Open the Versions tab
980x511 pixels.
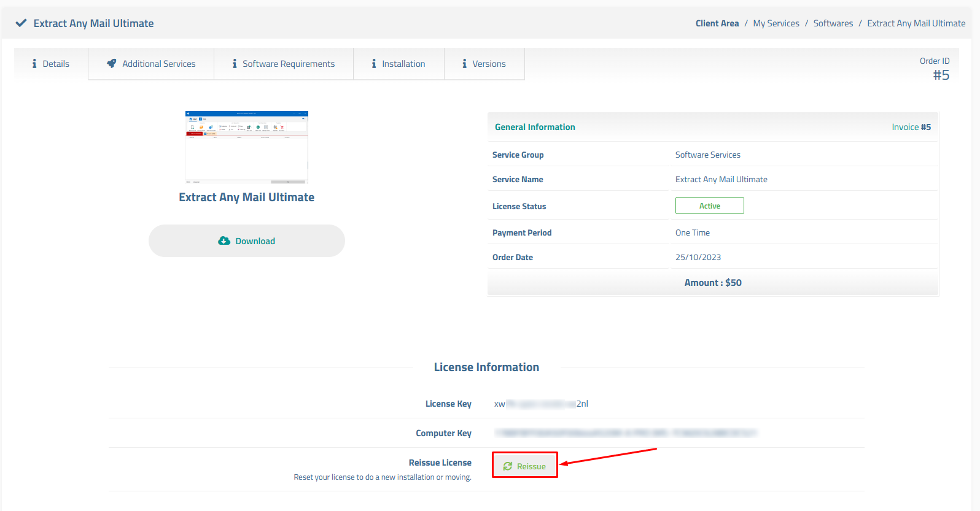tap(484, 64)
